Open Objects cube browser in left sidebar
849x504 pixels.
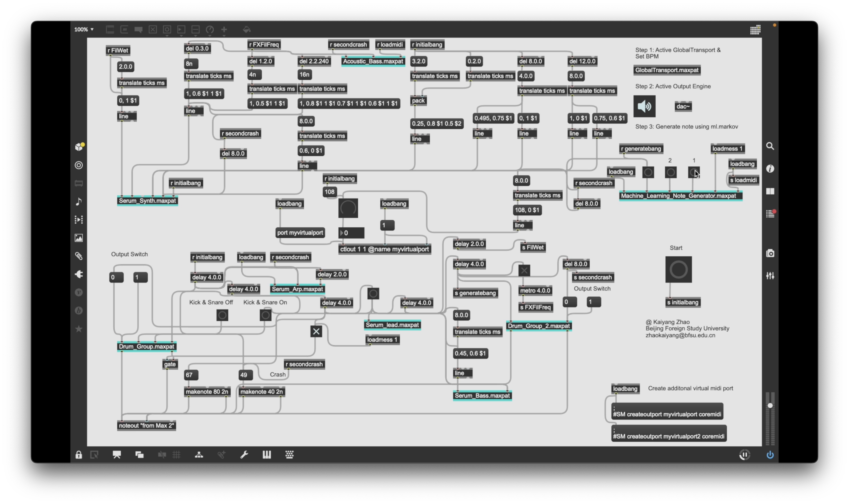(x=79, y=147)
